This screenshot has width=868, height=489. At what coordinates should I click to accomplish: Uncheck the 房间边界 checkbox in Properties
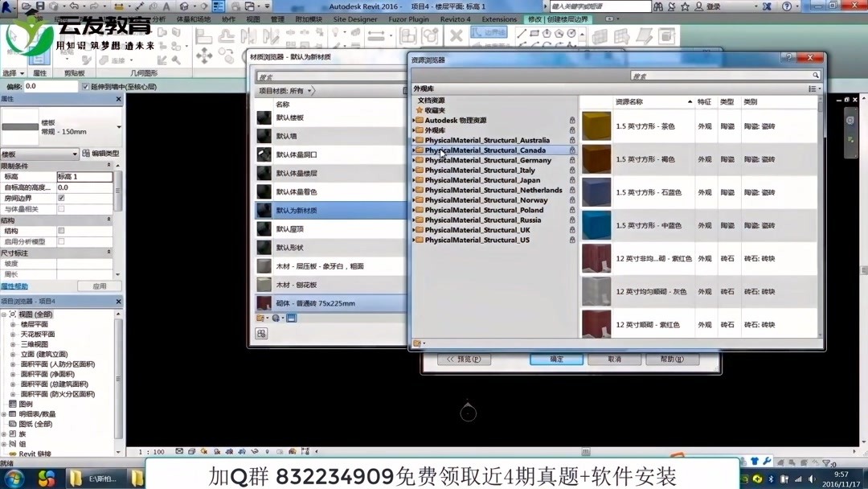coord(61,199)
